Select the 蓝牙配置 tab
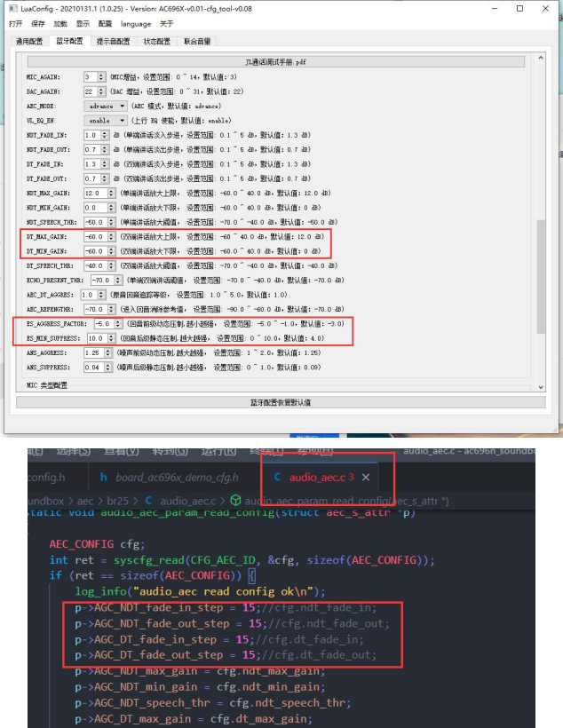The height and width of the screenshot is (728, 563). pos(69,41)
